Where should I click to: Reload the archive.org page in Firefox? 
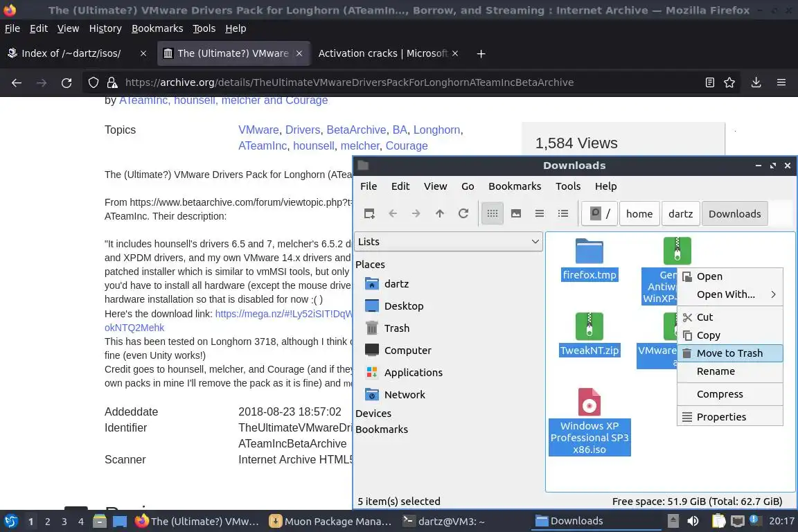[66, 82]
